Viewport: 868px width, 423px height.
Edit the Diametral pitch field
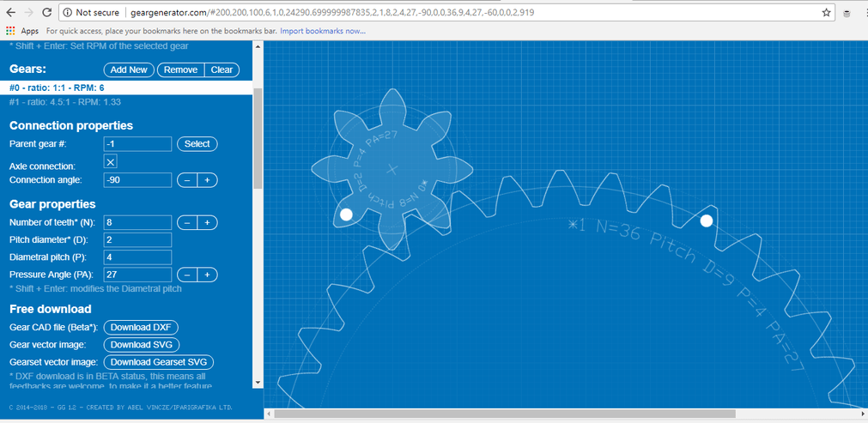pos(137,257)
